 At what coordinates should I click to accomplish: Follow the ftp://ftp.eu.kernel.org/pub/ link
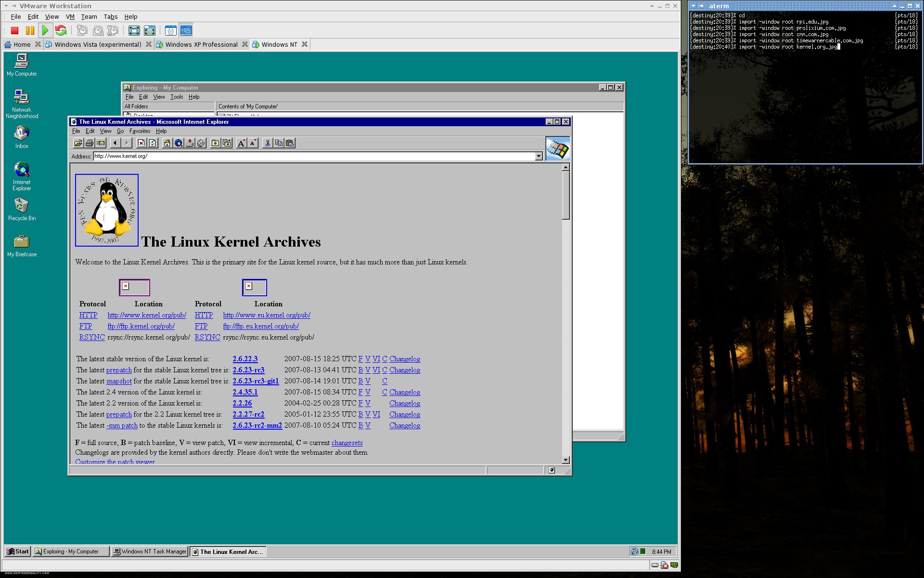click(261, 326)
